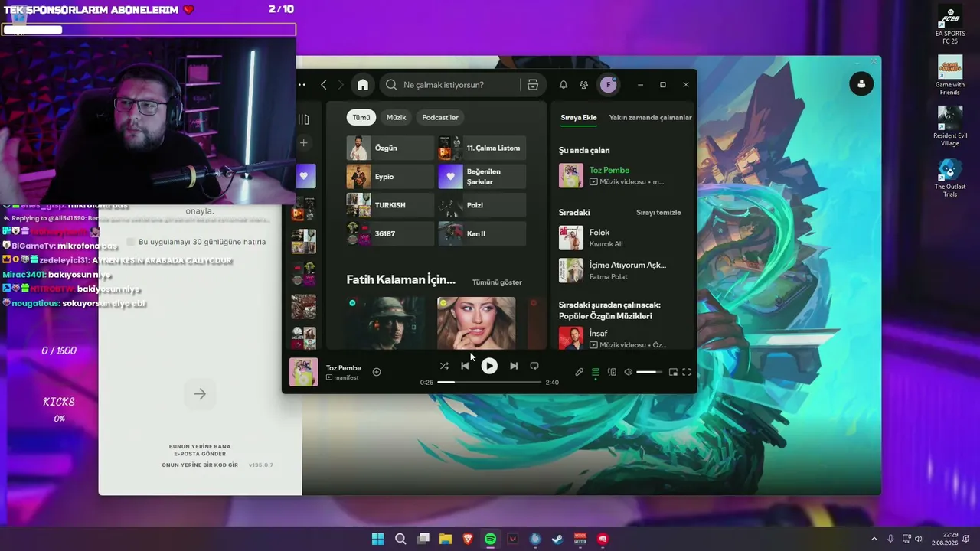Toggle shuffle in Spotify player
980x551 pixels.
tap(444, 366)
